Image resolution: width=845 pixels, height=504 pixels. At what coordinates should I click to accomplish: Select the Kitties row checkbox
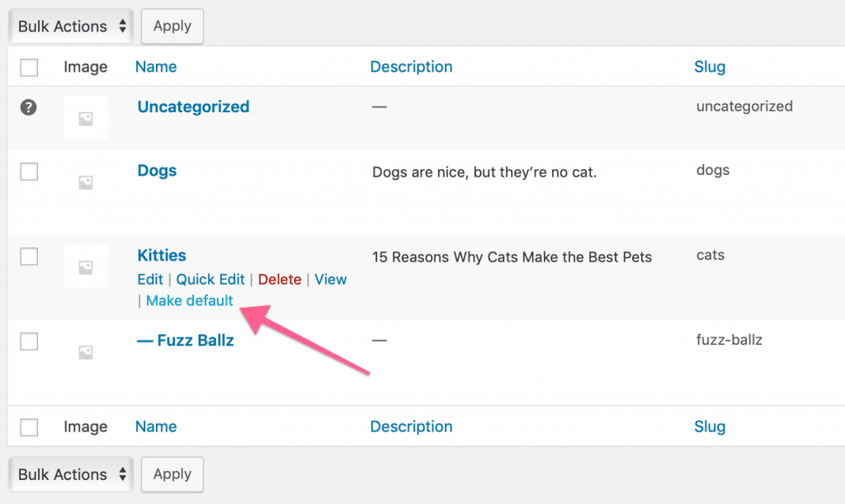29,257
